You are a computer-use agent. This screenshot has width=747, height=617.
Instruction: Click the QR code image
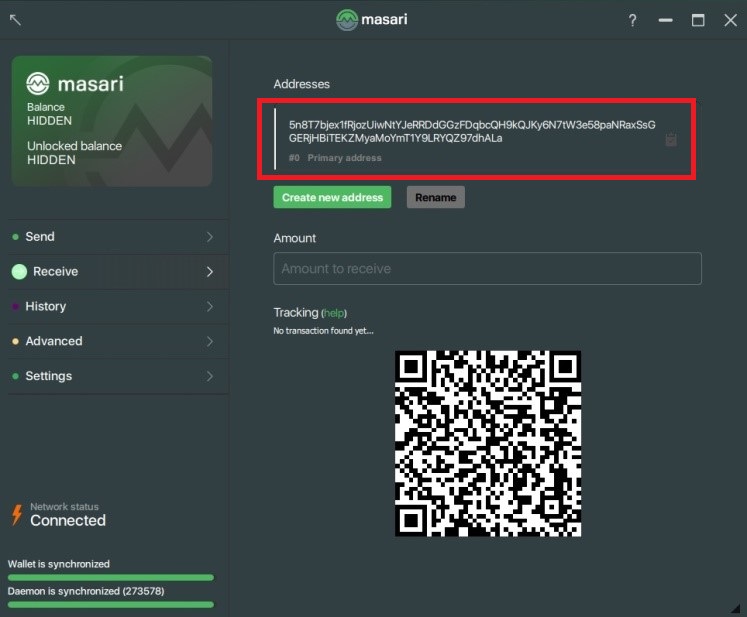488,444
